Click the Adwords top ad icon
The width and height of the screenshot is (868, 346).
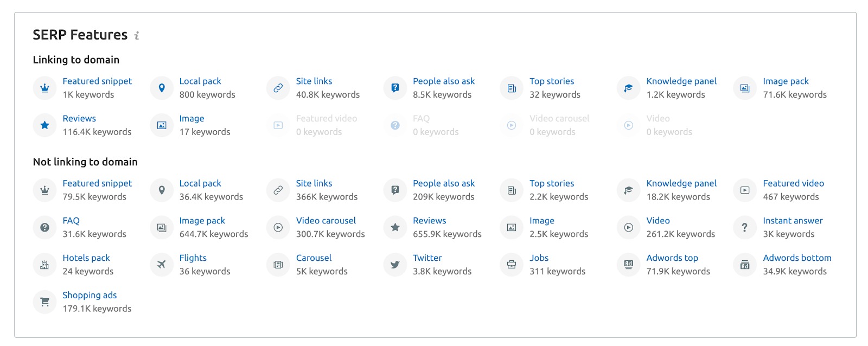628,265
